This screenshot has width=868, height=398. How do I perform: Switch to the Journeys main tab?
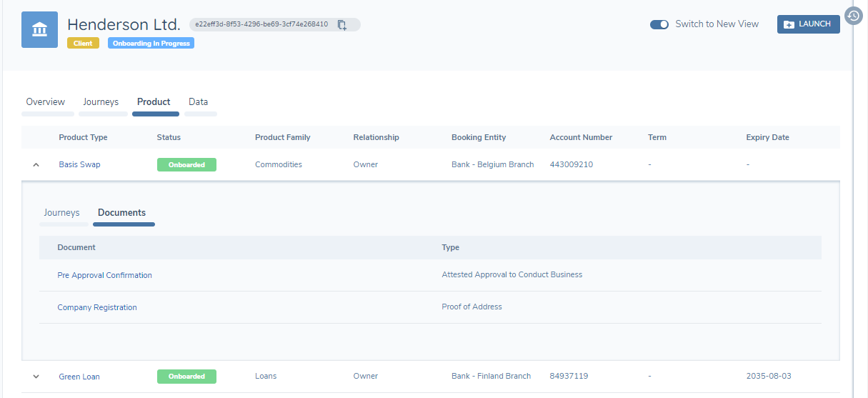pos(101,102)
